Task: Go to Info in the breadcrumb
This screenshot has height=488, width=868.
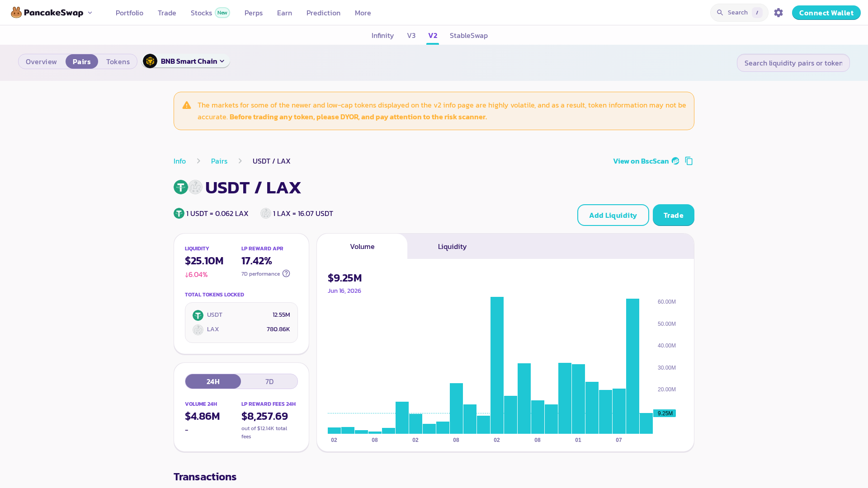Action: click(179, 161)
